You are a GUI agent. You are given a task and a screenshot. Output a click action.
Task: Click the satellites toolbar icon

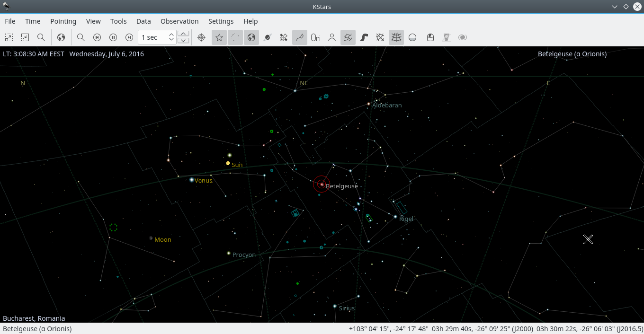[x=284, y=37]
